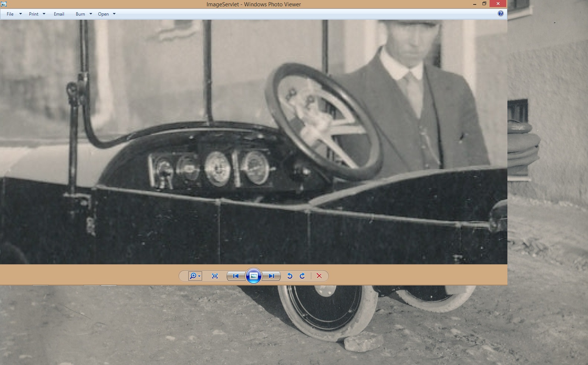Click the Actual Size fit button
This screenshot has width=588, height=365.
pyautogui.click(x=215, y=276)
